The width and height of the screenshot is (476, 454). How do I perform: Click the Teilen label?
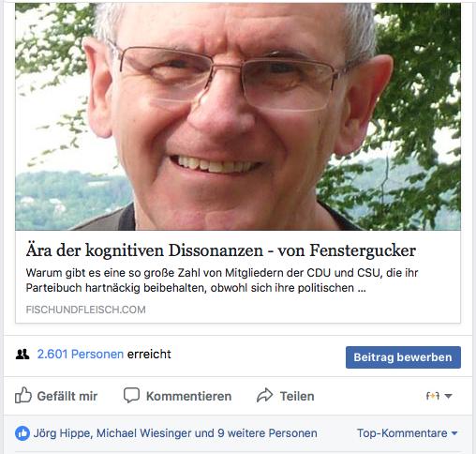tap(297, 396)
